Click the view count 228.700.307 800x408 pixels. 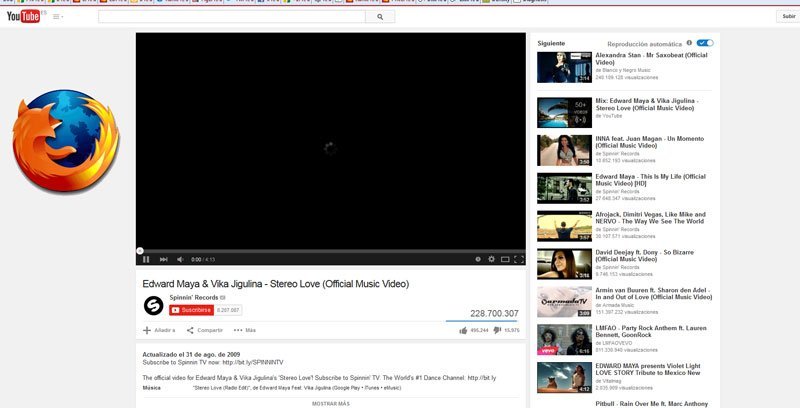(x=494, y=313)
